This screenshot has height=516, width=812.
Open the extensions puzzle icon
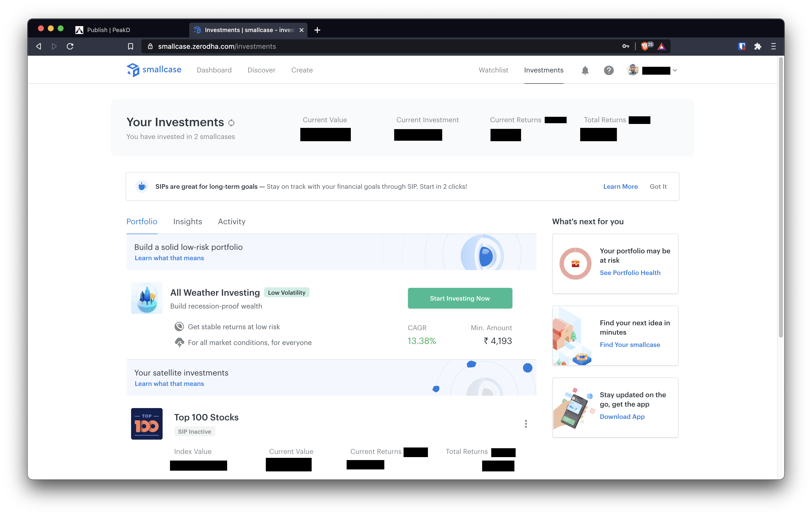pos(758,46)
